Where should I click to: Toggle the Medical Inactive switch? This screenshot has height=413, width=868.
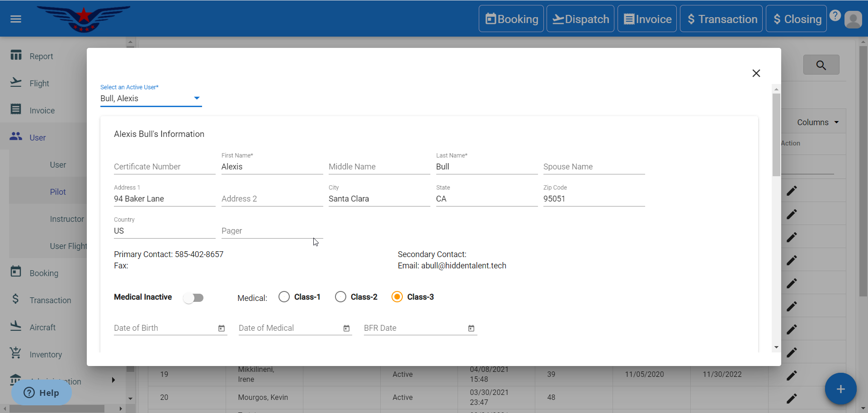193,298
